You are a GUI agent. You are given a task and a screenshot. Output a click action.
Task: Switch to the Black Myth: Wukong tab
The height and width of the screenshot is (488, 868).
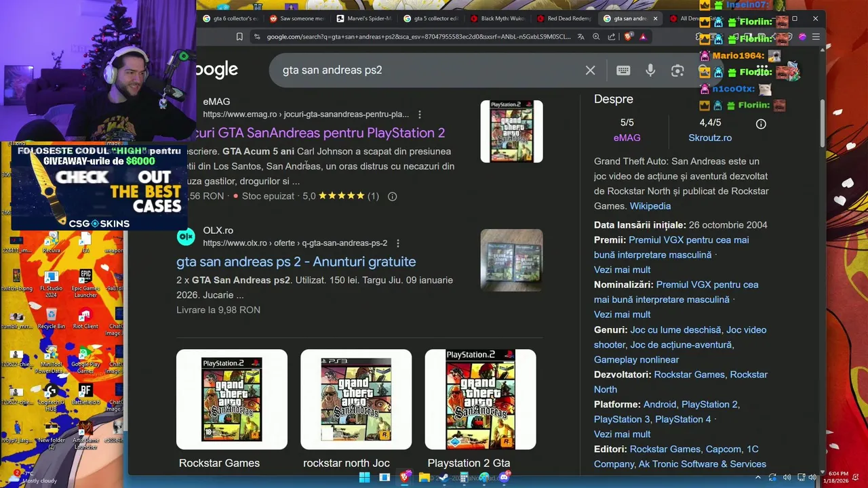click(498, 18)
